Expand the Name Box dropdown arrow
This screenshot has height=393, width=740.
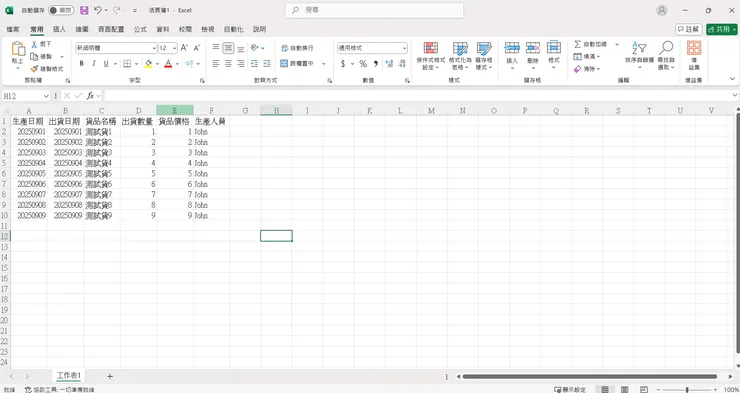click(x=46, y=96)
